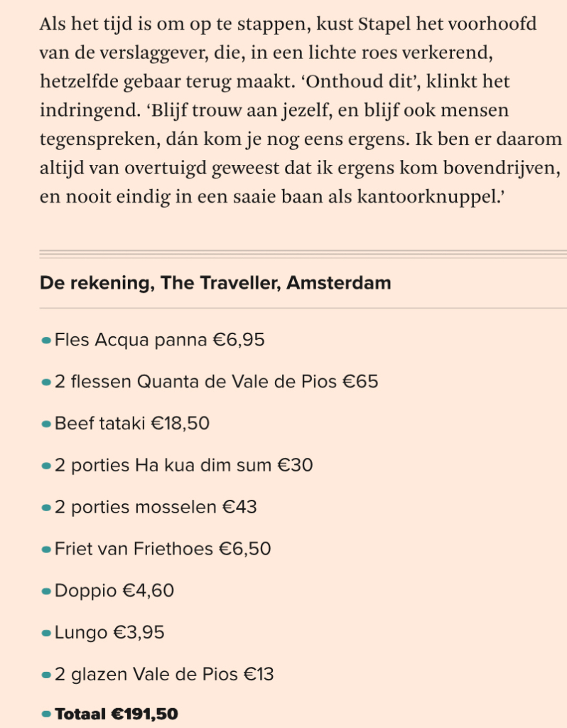Viewport: 567px width, 728px height.
Task: Select the Ha kua dim sum €30 item
Action: tap(183, 466)
